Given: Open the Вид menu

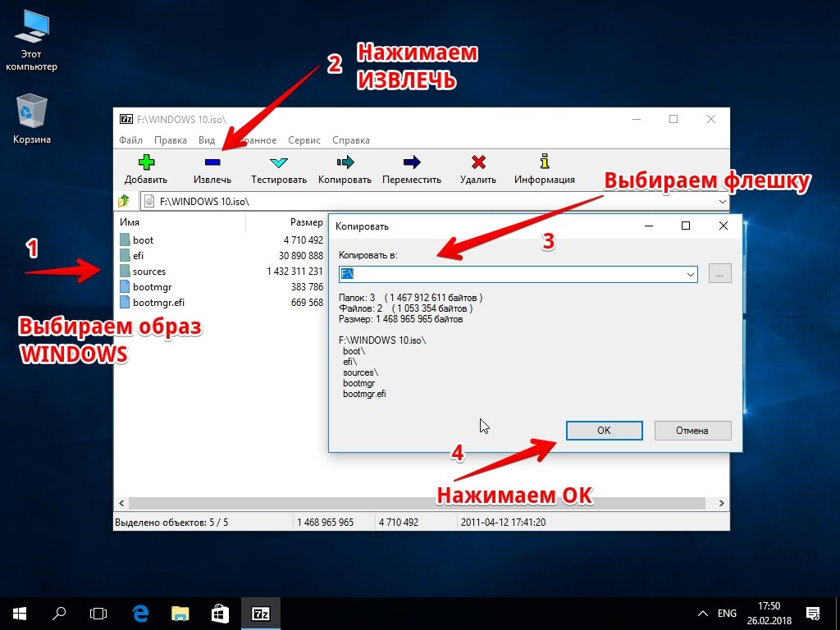Looking at the screenshot, I should pyautogui.click(x=206, y=140).
